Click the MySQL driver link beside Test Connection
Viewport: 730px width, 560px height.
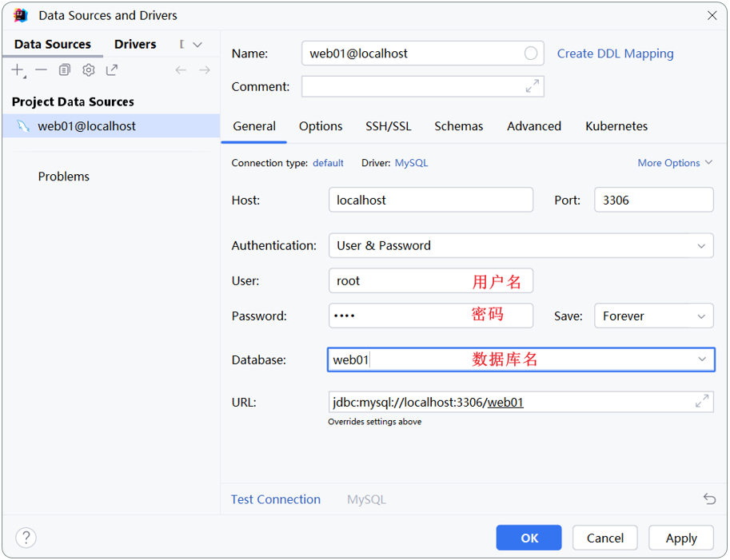[x=366, y=499]
